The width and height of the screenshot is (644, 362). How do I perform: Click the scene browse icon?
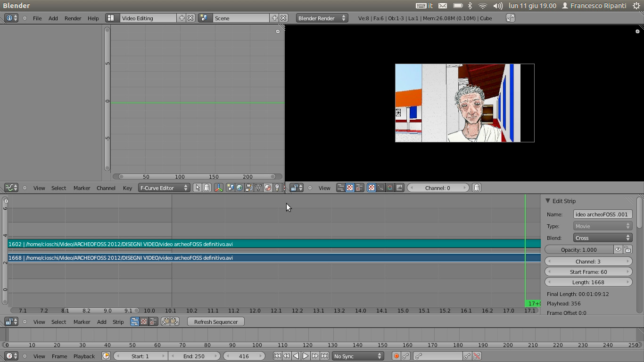(x=204, y=18)
